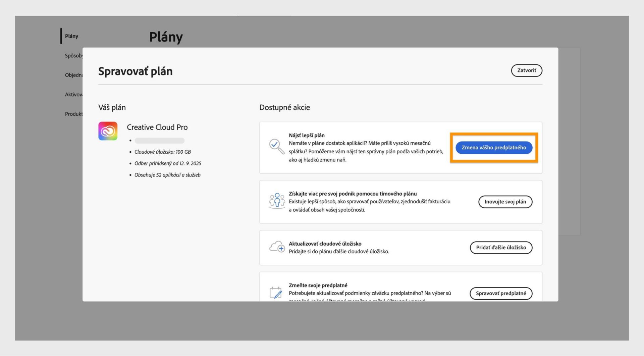Click the Získajte viac pre svoj podnik heading

pos(353,194)
